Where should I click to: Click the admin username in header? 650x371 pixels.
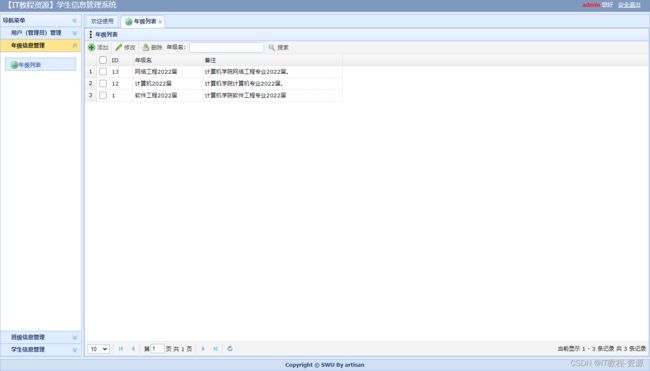tap(592, 5)
